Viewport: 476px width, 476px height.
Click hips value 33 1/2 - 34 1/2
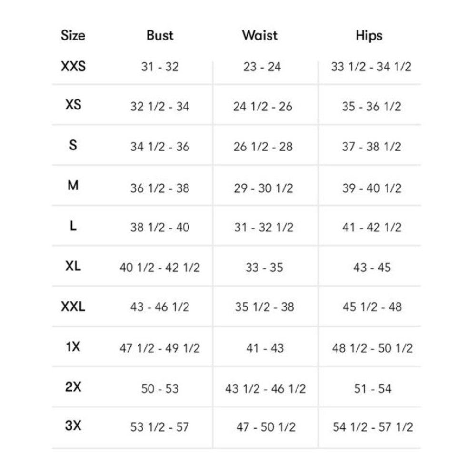371,67
